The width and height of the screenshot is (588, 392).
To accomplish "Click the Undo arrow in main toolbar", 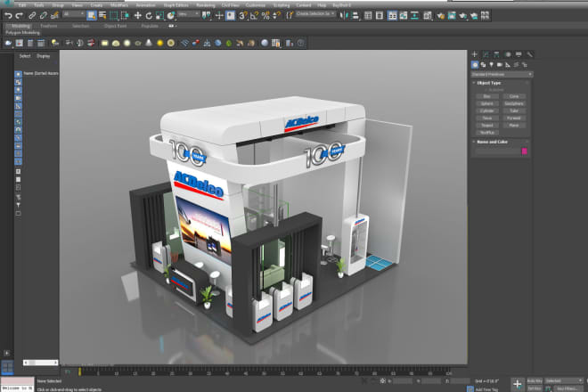I will [7, 15].
